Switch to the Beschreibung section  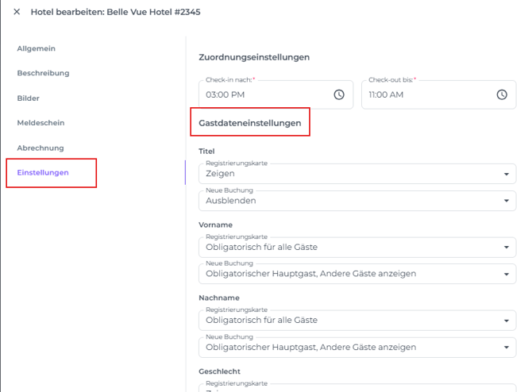(x=43, y=73)
